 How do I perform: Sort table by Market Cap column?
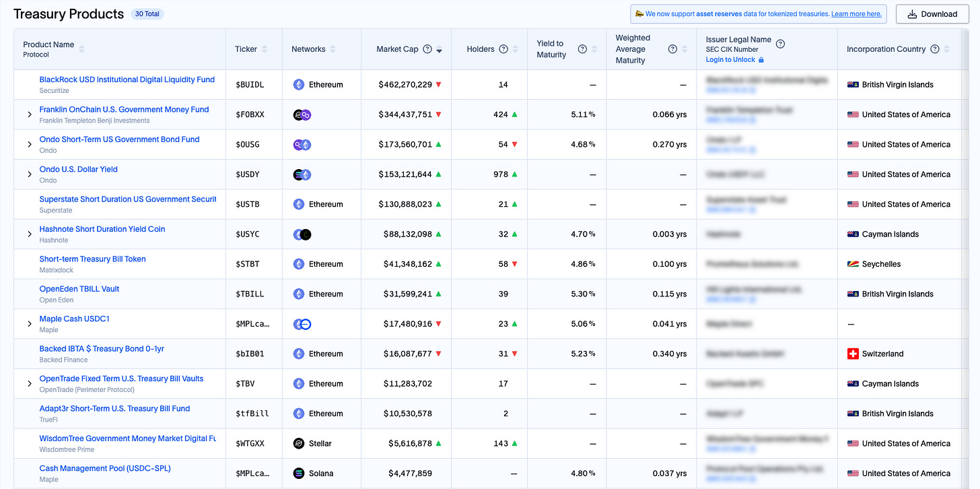coord(440,49)
